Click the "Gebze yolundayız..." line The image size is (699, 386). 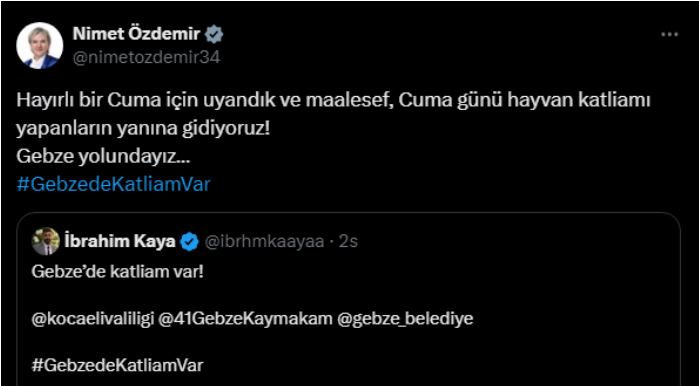(x=103, y=156)
